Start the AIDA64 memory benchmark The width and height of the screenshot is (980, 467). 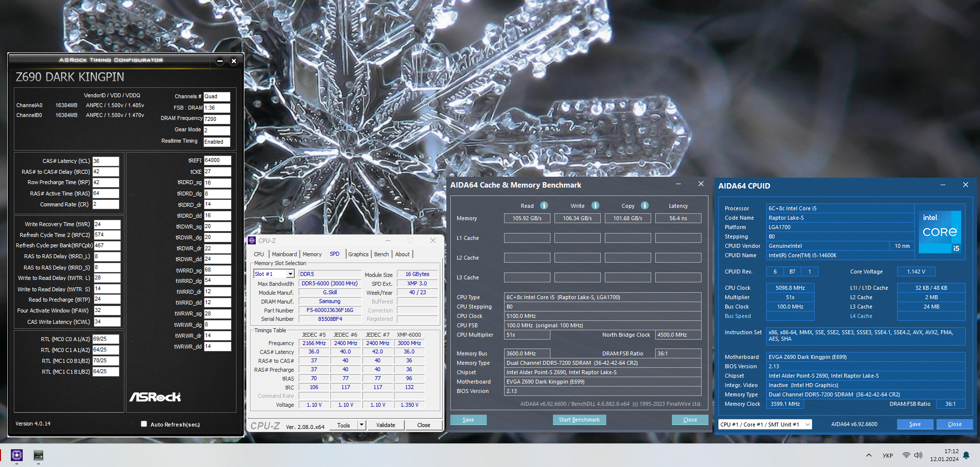pos(579,420)
